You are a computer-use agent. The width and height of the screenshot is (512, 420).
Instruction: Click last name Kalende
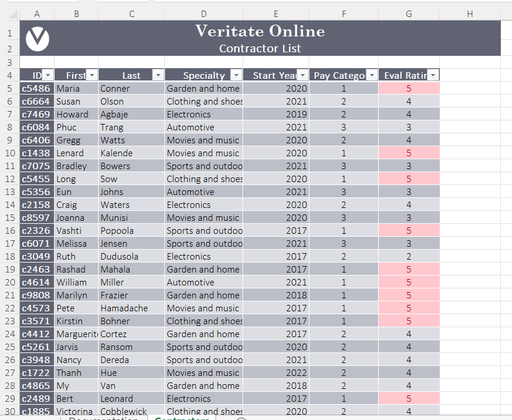(132, 153)
